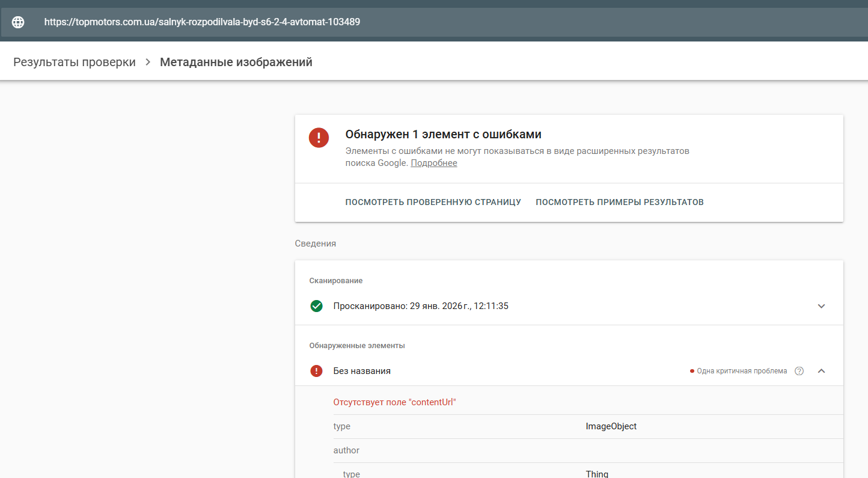Select the Метаданные изображений breadcrumb title
Screen dimensions: 868x478
click(x=236, y=62)
